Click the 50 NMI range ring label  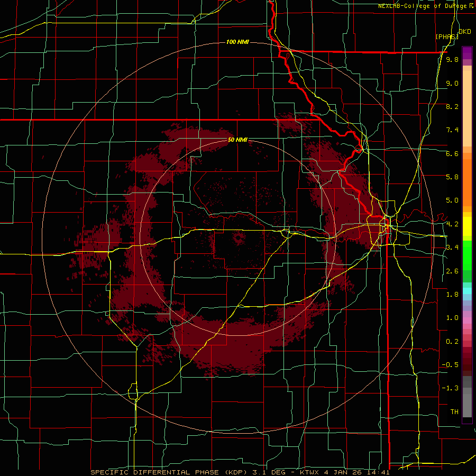tap(237, 140)
